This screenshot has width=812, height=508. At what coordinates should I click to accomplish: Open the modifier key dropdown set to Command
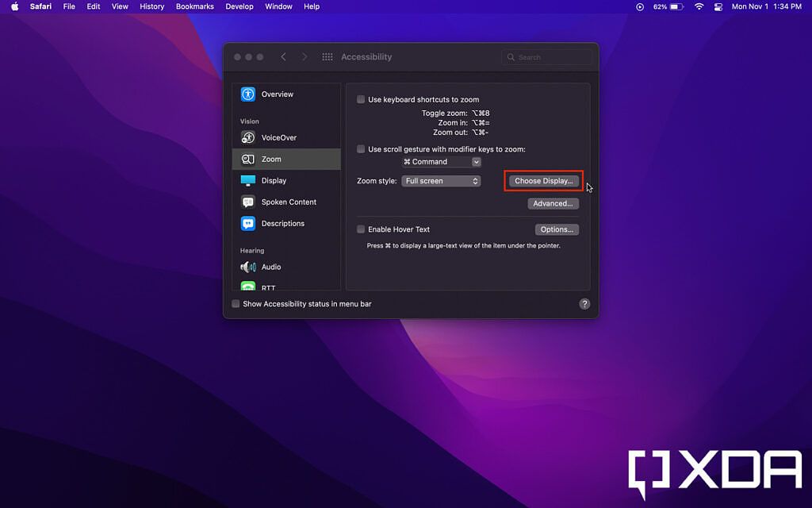coord(441,161)
